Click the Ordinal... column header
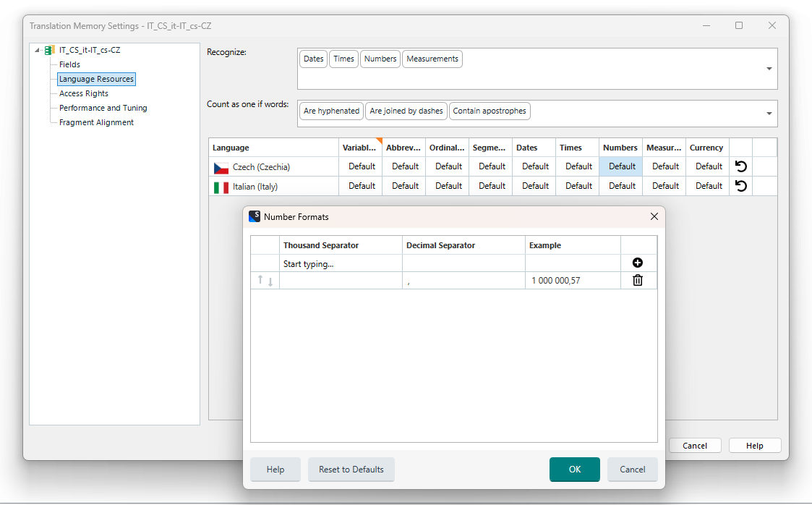 tap(448, 148)
